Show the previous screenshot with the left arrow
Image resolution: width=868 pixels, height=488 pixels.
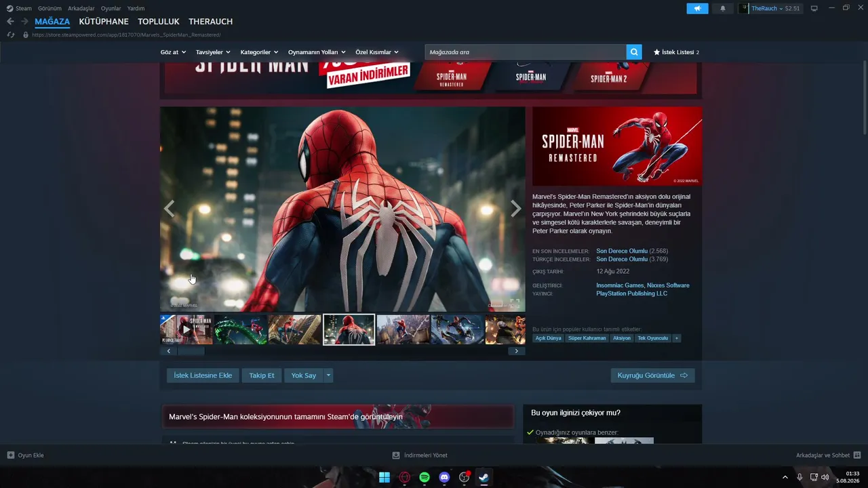[x=169, y=209]
